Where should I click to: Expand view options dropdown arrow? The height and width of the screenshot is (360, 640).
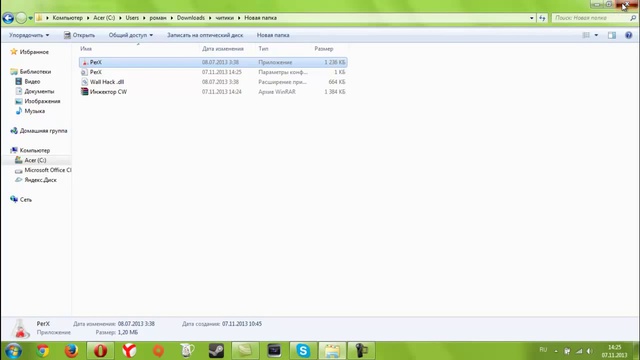[596, 35]
